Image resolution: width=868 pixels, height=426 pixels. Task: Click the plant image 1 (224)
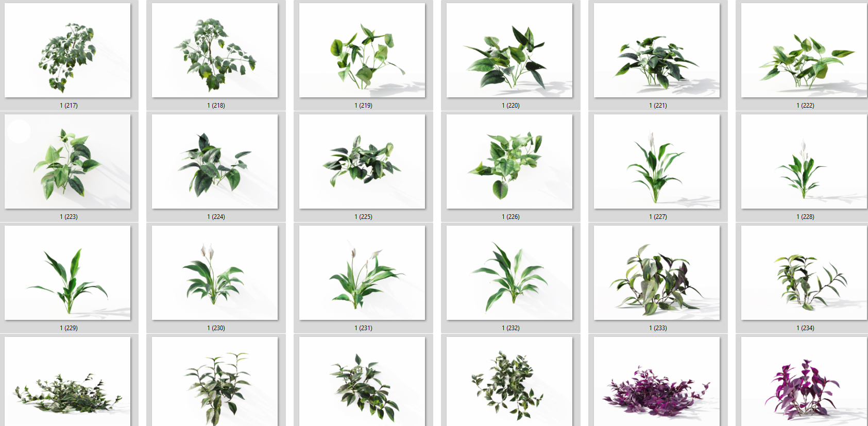tap(215, 161)
